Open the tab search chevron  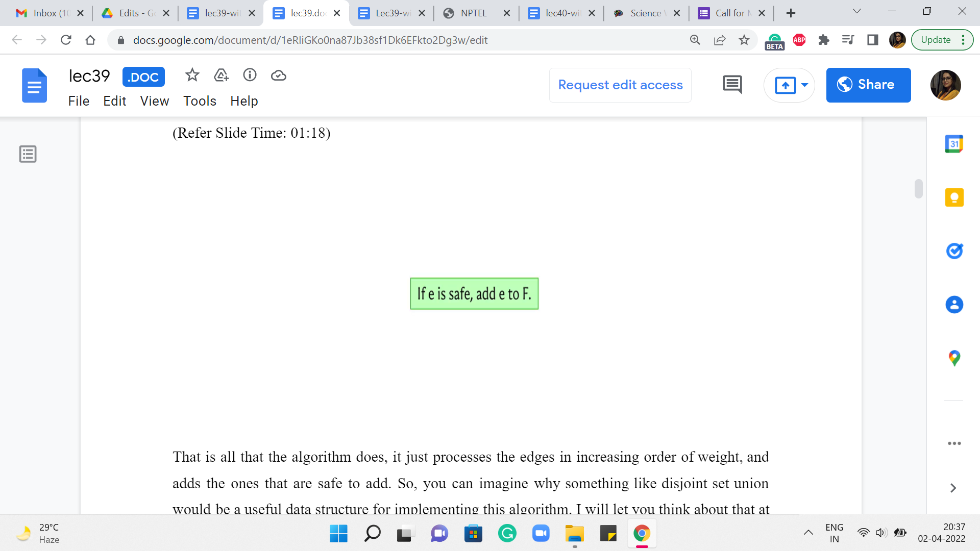(857, 12)
